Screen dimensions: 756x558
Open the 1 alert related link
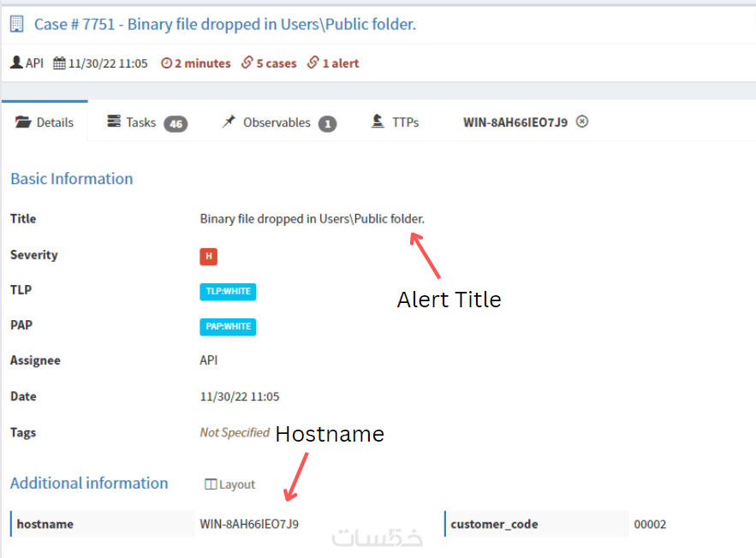(x=341, y=63)
